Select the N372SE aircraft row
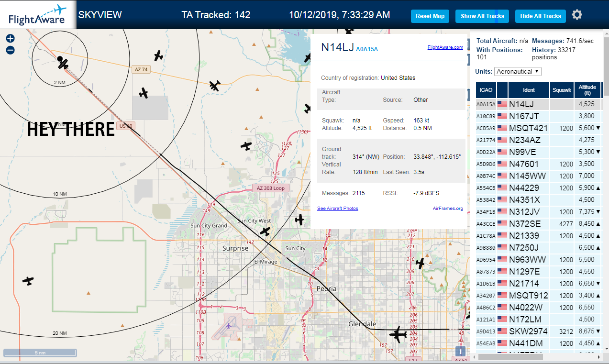 coord(538,223)
